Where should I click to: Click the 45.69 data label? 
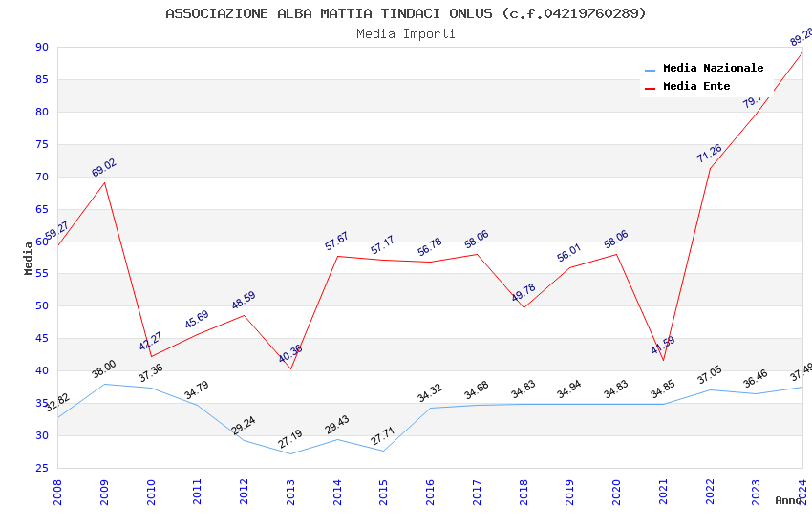click(x=197, y=319)
